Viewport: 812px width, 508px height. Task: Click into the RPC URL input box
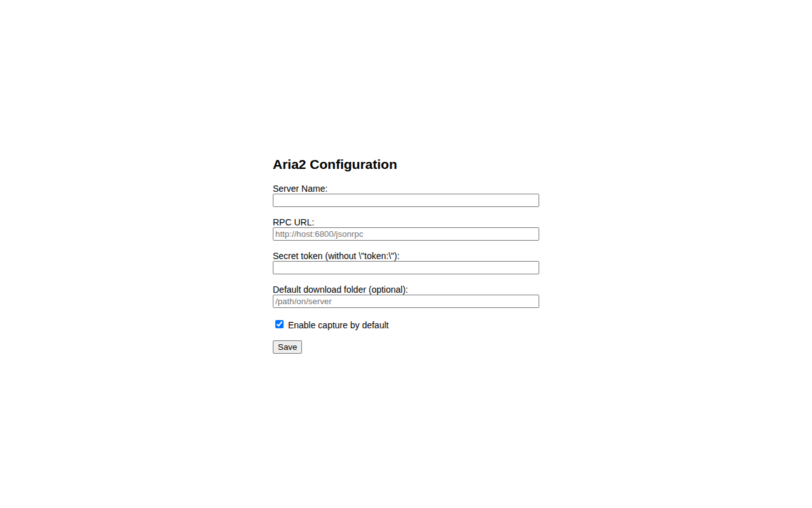point(406,234)
